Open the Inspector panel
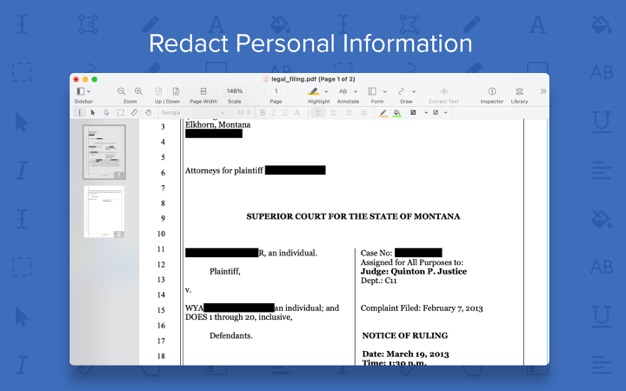Viewport: 626px width, 391px height. pyautogui.click(x=492, y=91)
